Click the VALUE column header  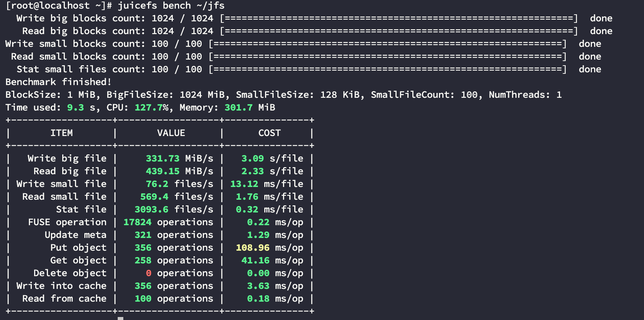pos(171,133)
